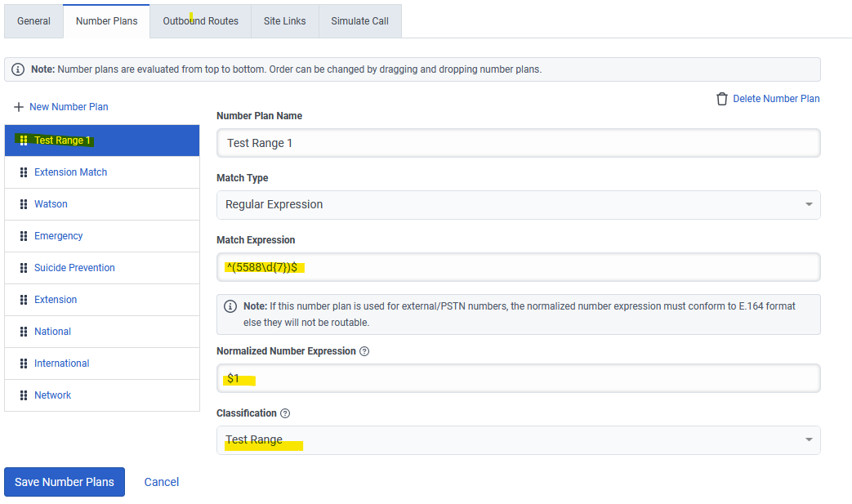This screenshot has height=504, width=852.
Task: Click the help icon beside Classification
Action: 284,413
